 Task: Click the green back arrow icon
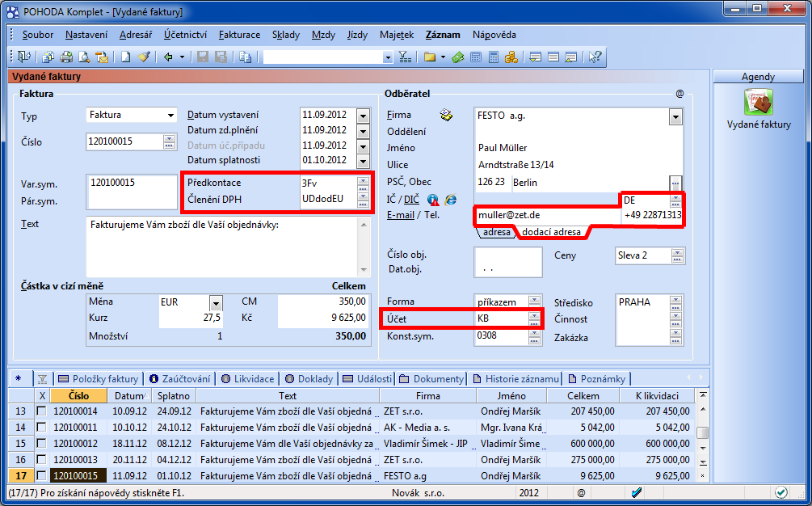[x=168, y=57]
